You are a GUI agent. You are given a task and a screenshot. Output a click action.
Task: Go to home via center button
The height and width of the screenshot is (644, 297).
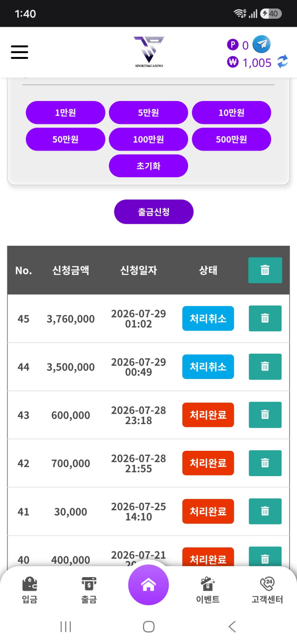[x=148, y=585]
